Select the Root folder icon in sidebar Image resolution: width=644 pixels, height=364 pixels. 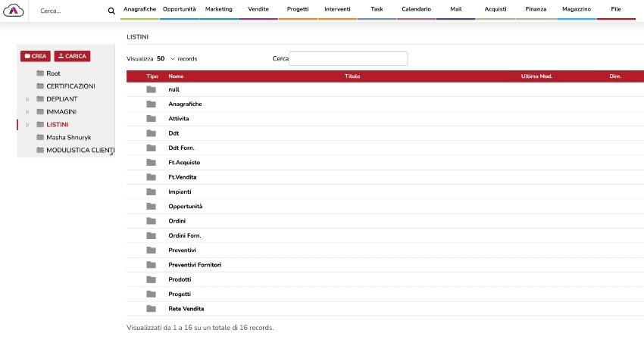pos(40,73)
